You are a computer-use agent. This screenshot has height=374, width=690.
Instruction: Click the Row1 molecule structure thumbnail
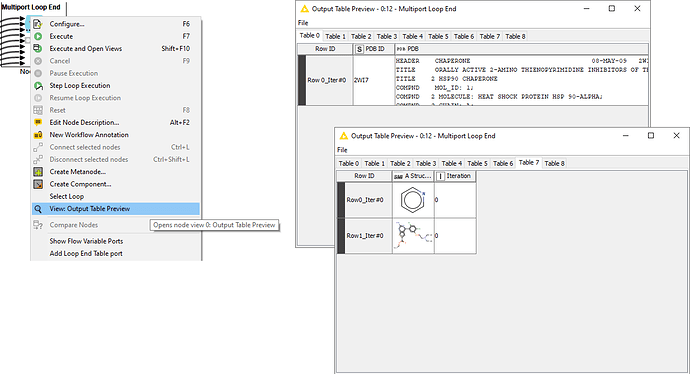[x=413, y=236]
